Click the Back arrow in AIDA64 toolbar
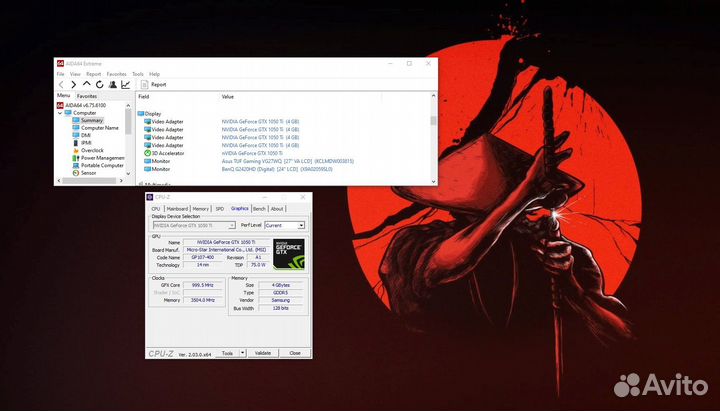Image resolution: width=720 pixels, height=411 pixels. [60, 85]
